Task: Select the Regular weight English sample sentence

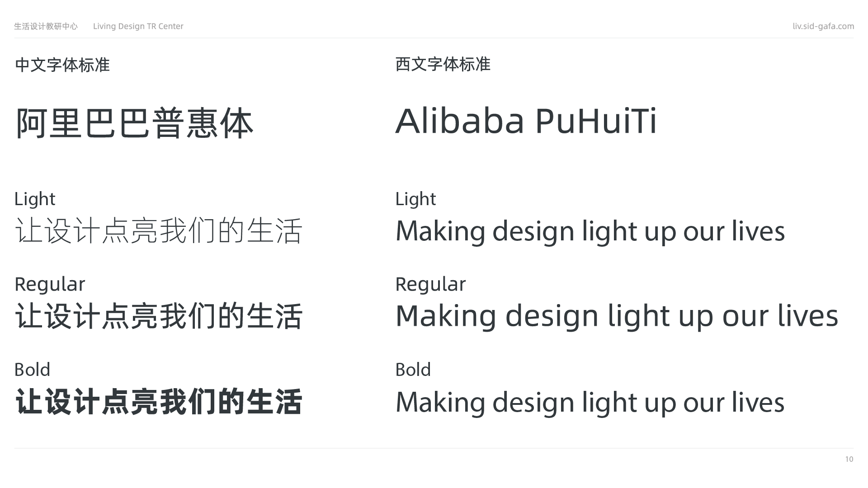Action: click(617, 316)
